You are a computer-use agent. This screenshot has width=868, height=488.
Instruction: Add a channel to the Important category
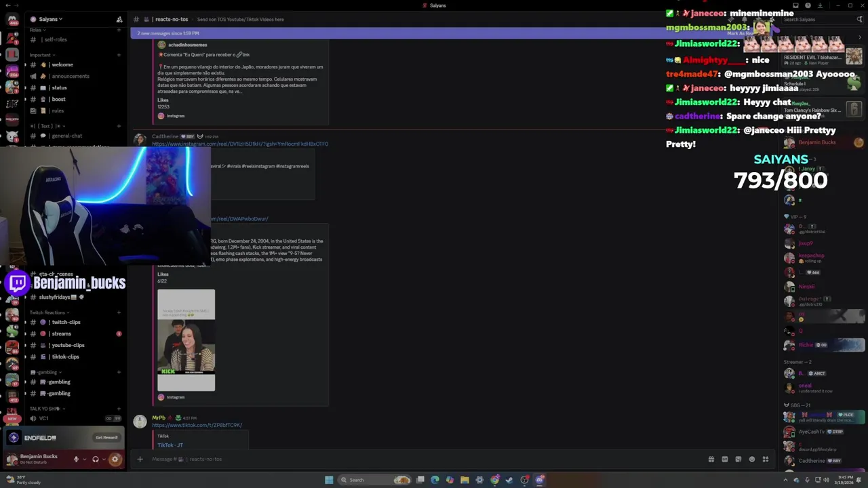click(x=119, y=55)
